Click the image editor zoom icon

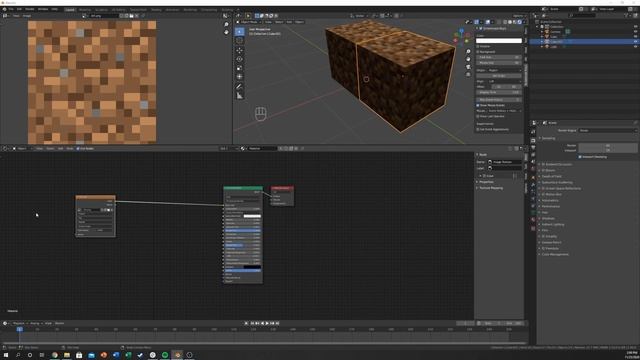(x=227, y=25)
